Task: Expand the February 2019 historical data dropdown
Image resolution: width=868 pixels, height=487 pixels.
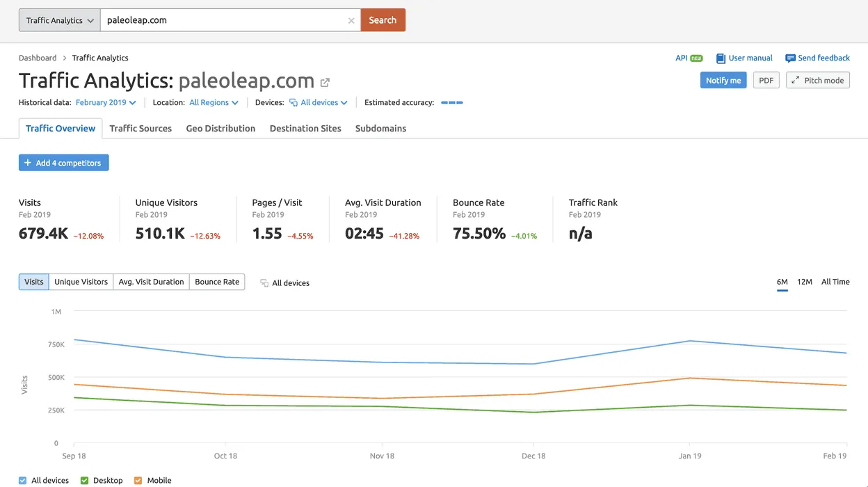Action: point(106,103)
